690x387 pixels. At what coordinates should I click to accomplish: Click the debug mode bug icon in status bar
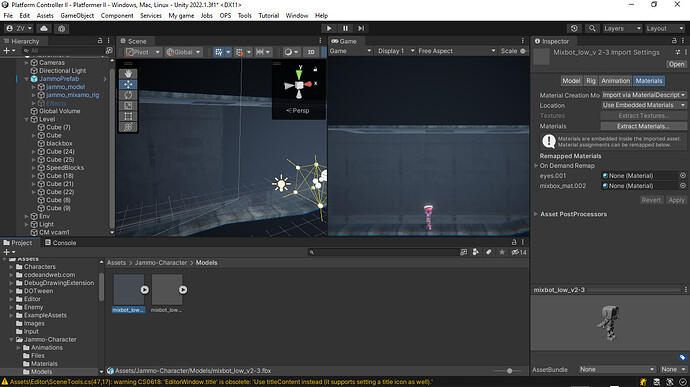[643, 382]
